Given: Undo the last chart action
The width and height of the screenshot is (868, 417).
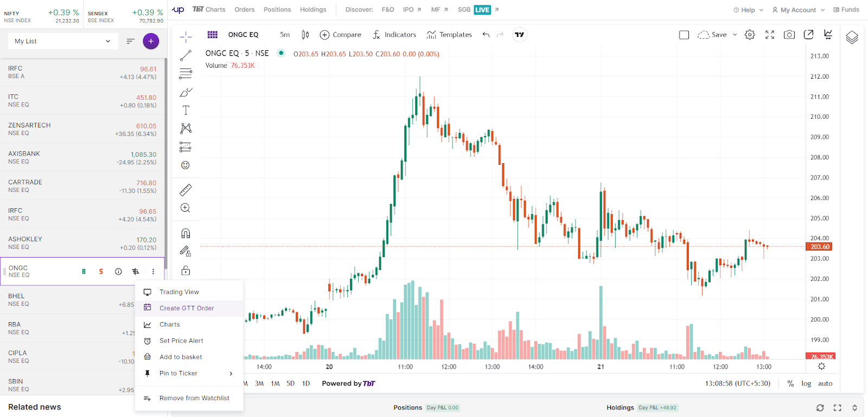Looking at the screenshot, I should (486, 35).
